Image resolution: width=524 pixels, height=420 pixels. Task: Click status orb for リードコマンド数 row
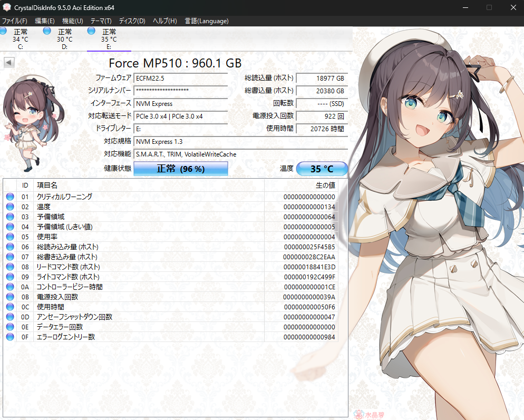point(10,267)
